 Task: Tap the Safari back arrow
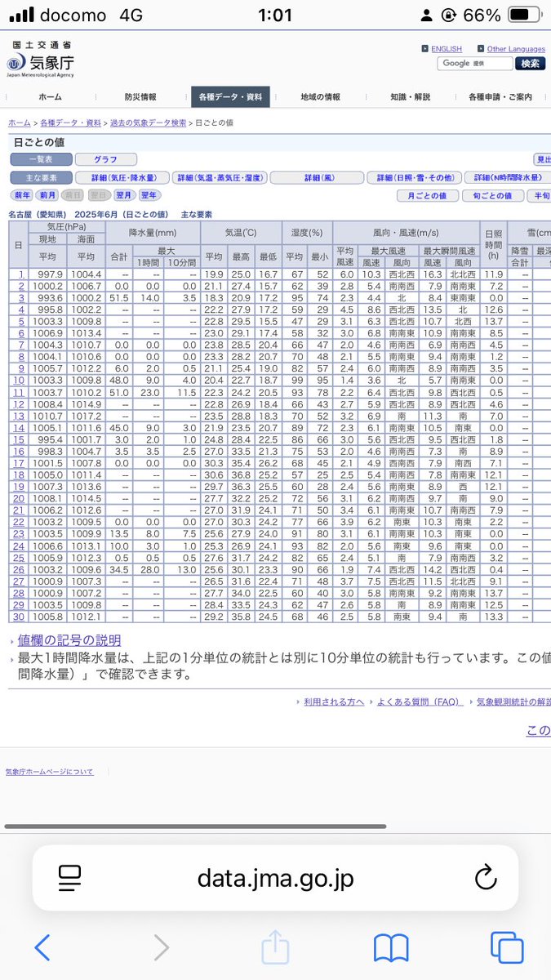click(42, 947)
